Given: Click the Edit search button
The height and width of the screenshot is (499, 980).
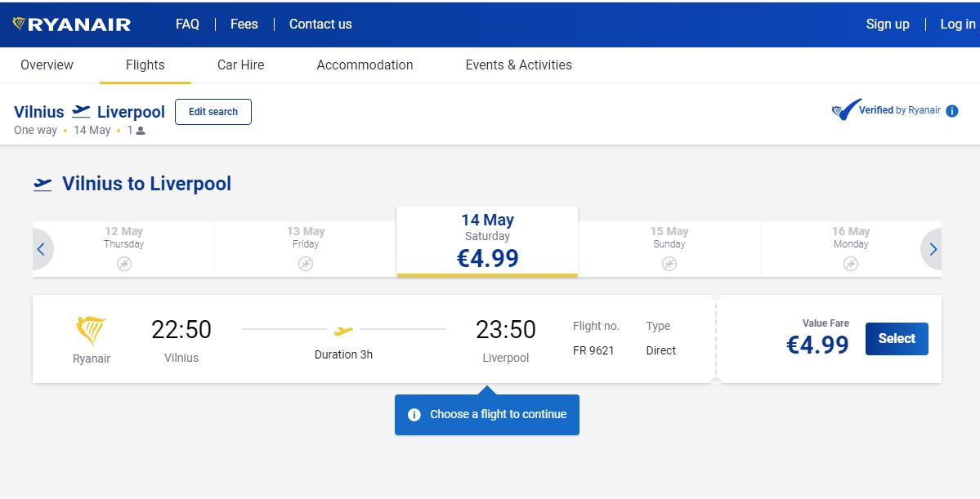Looking at the screenshot, I should click(213, 112).
